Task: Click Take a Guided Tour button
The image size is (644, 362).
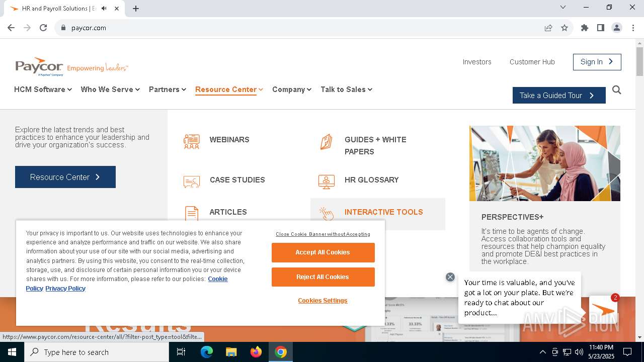Action: 559,96
